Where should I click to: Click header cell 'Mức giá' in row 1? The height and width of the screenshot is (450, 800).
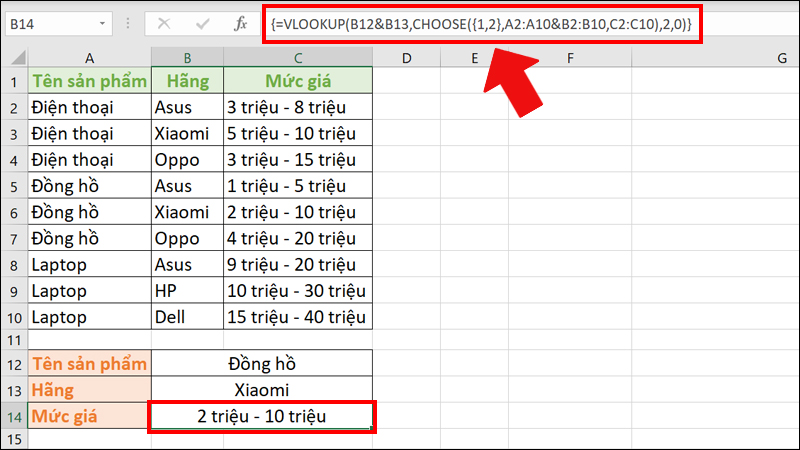[x=298, y=81]
